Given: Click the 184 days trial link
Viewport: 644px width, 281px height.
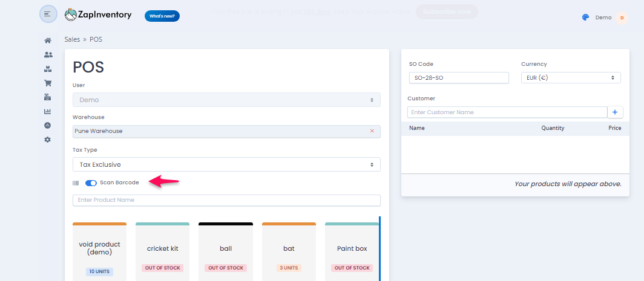Looking at the screenshot, I should [317, 11].
